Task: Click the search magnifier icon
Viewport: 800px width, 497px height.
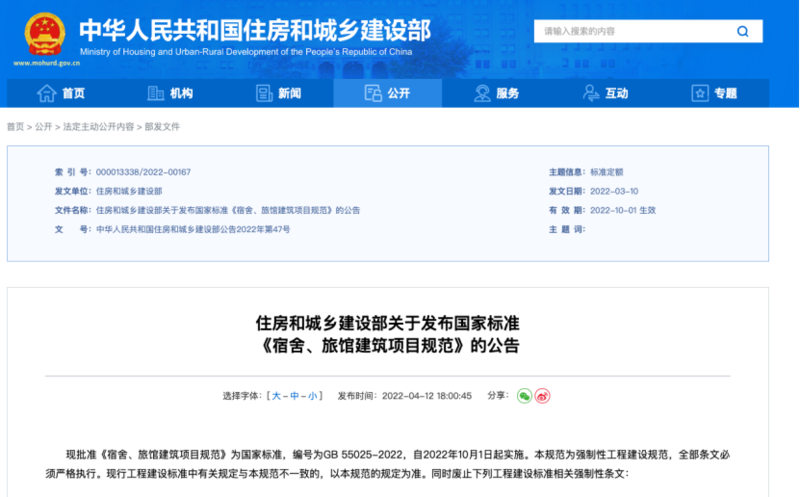Action: 742,32
